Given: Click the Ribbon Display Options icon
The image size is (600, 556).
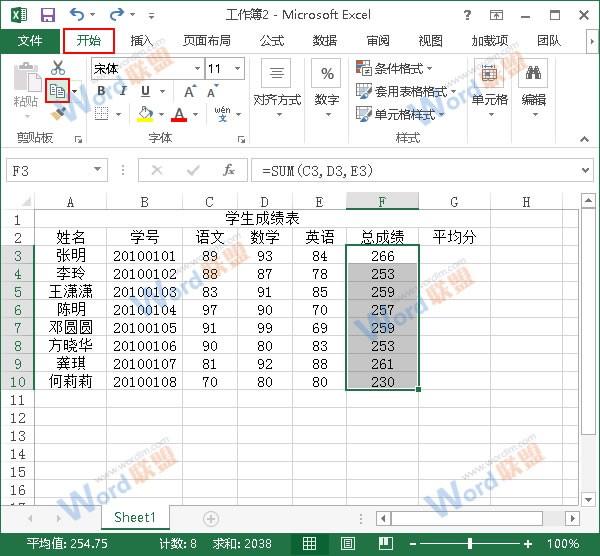Looking at the screenshot, I should (x=496, y=15).
